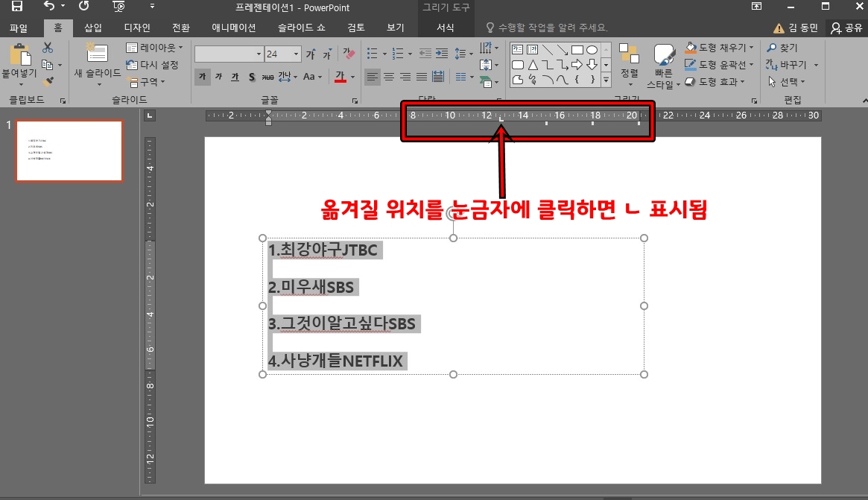The image size is (868, 500).
Task: Start slideshow from beginning icon
Action: [x=118, y=7]
